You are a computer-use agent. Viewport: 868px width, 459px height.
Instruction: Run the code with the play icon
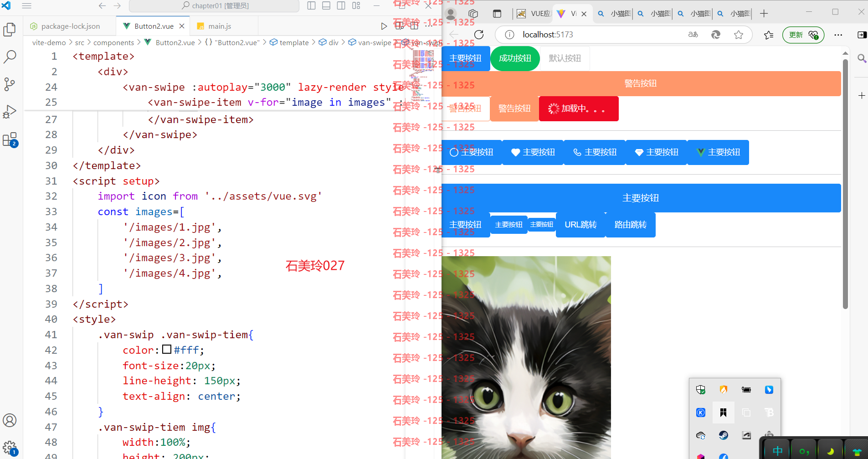click(384, 26)
